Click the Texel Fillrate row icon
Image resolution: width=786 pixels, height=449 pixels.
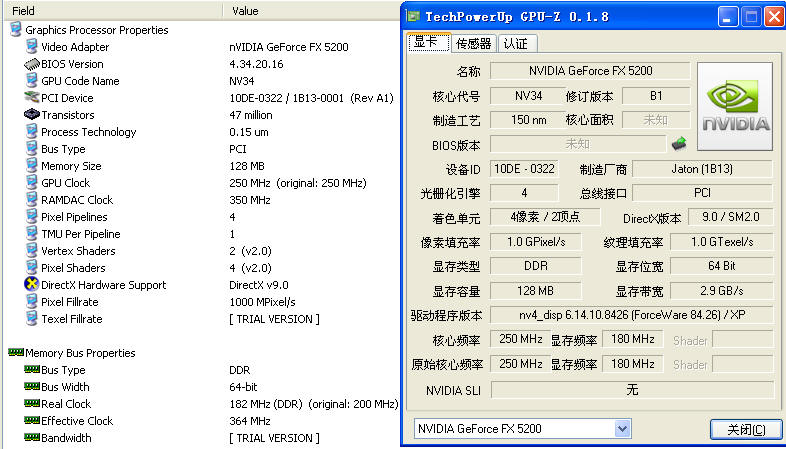click(x=32, y=319)
